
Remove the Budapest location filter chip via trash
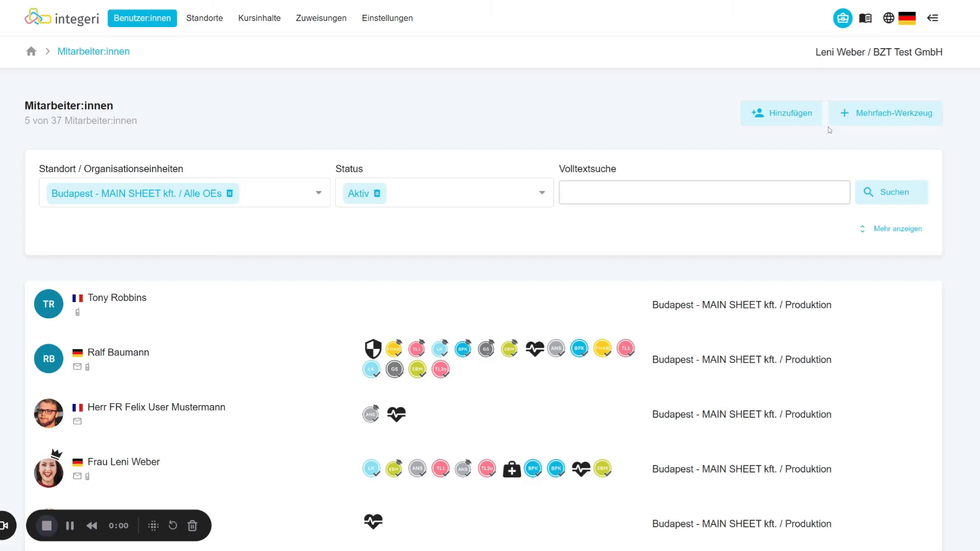(230, 193)
